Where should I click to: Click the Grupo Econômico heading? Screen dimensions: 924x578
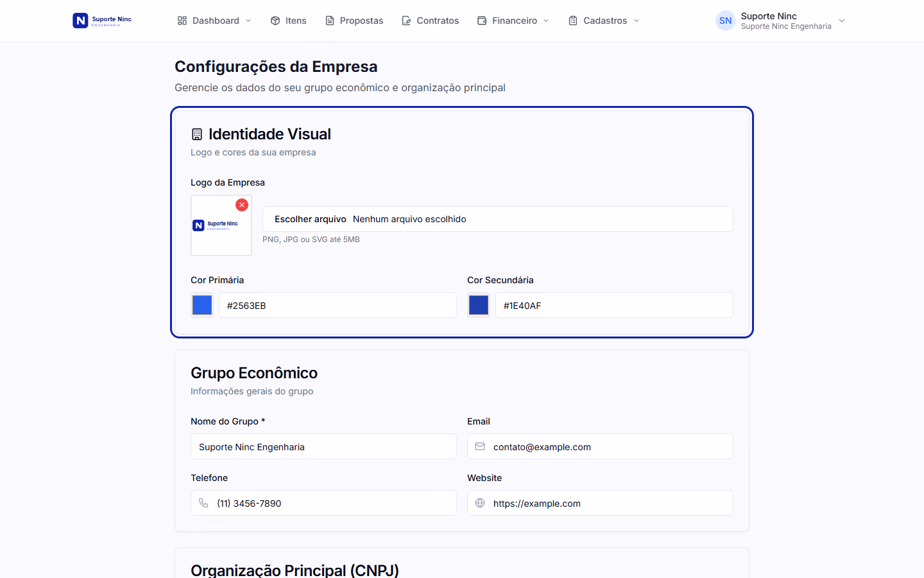click(x=254, y=373)
